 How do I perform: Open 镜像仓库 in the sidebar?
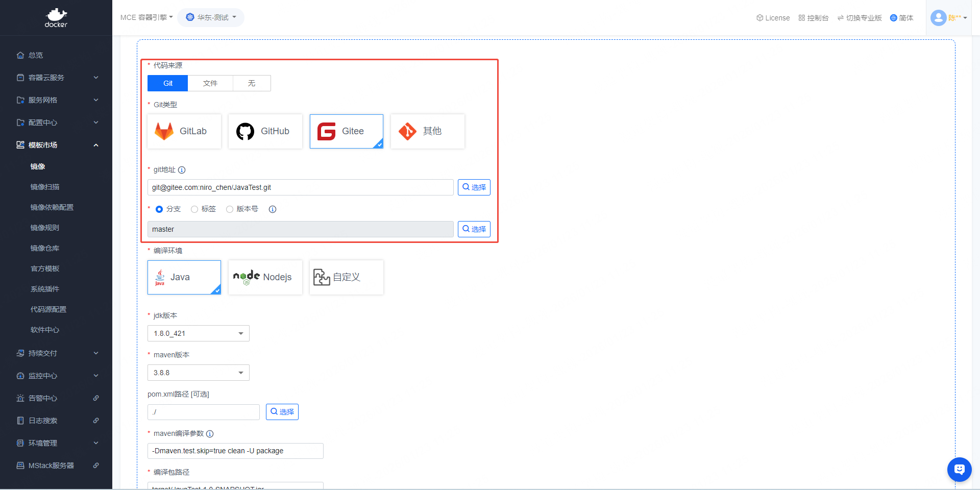coord(45,248)
